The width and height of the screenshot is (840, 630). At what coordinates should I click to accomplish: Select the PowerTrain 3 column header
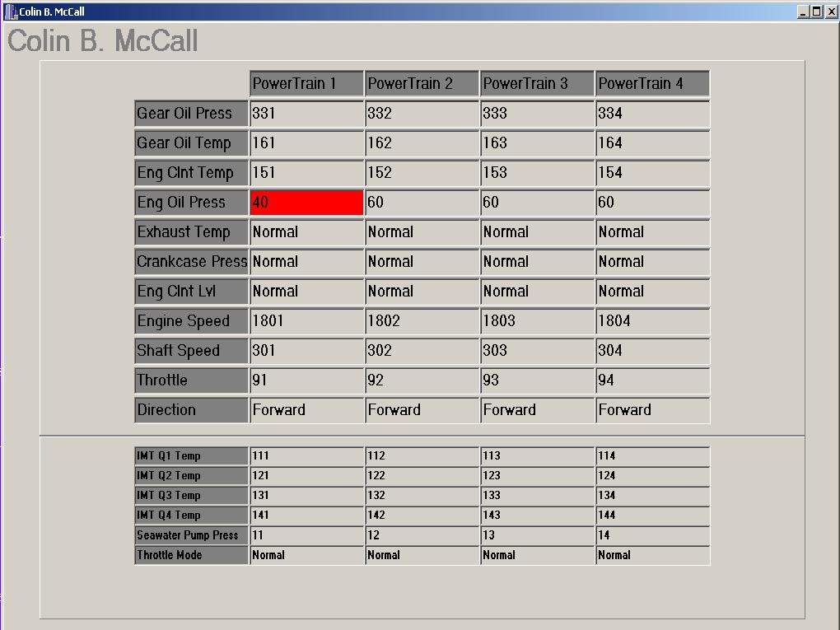coord(537,84)
